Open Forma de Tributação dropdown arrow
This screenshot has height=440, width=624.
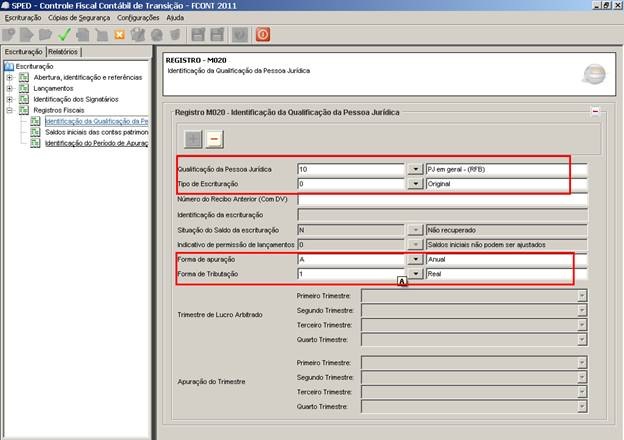click(415, 274)
